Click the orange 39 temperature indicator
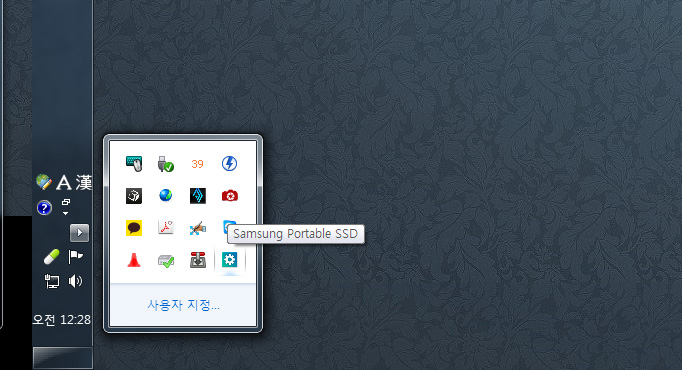 coord(197,164)
